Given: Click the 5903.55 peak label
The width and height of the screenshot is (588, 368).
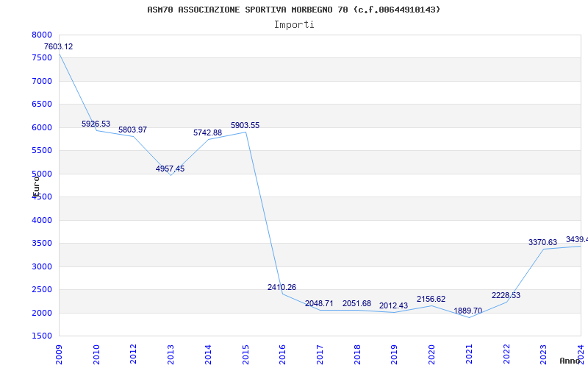Looking at the screenshot, I should click(245, 125).
